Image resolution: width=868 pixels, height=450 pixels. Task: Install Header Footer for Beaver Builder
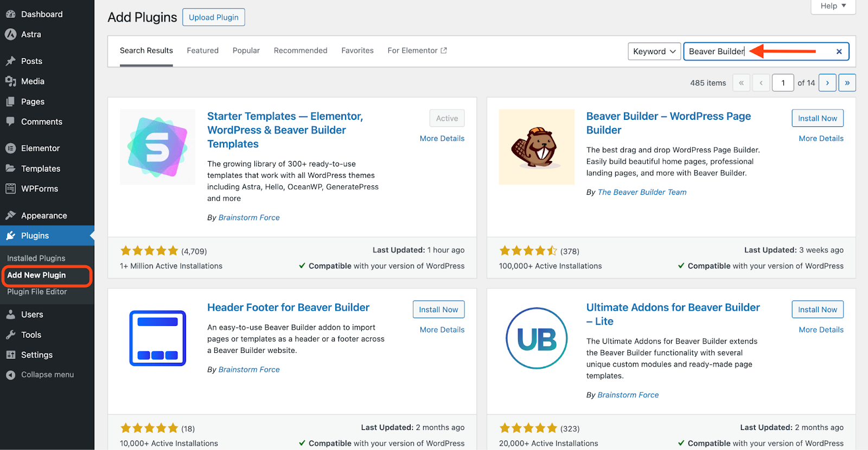tap(438, 310)
